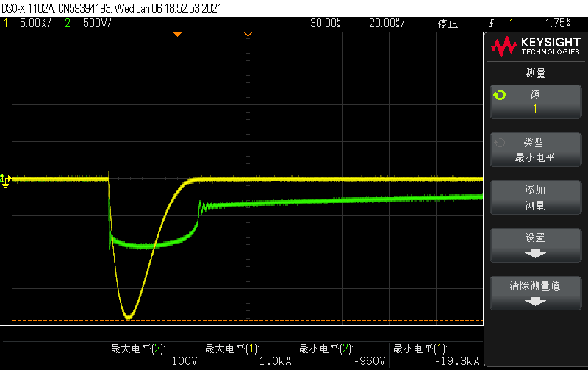Screen dimensions: 588x370
Task: Click the hollow orange time reference marker
Action: click(248, 35)
